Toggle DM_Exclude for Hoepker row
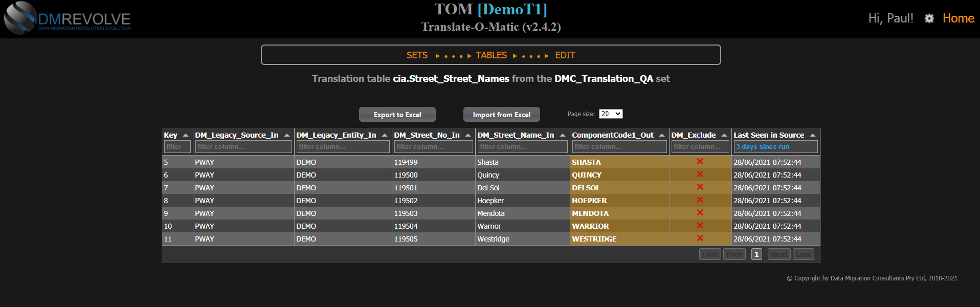The image size is (980, 307). 700,200
